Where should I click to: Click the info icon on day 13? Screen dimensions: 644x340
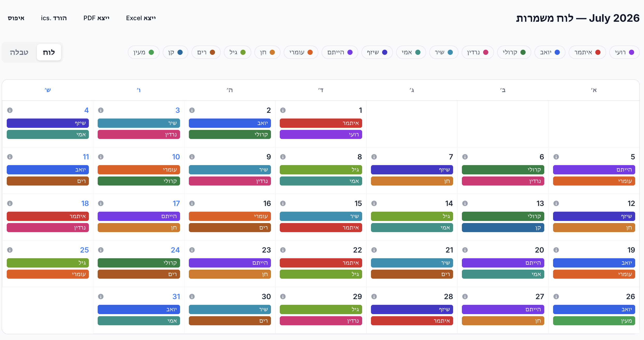coord(465,203)
